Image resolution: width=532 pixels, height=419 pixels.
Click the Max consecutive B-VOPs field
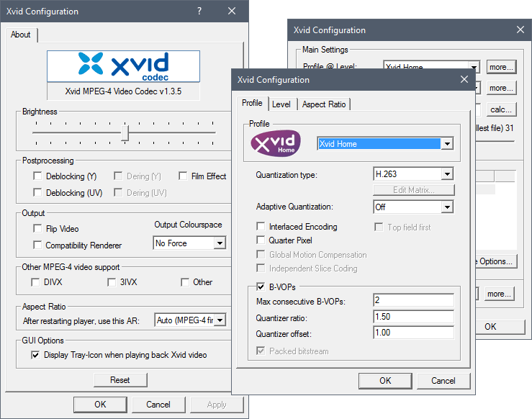pyautogui.click(x=413, y=300)
